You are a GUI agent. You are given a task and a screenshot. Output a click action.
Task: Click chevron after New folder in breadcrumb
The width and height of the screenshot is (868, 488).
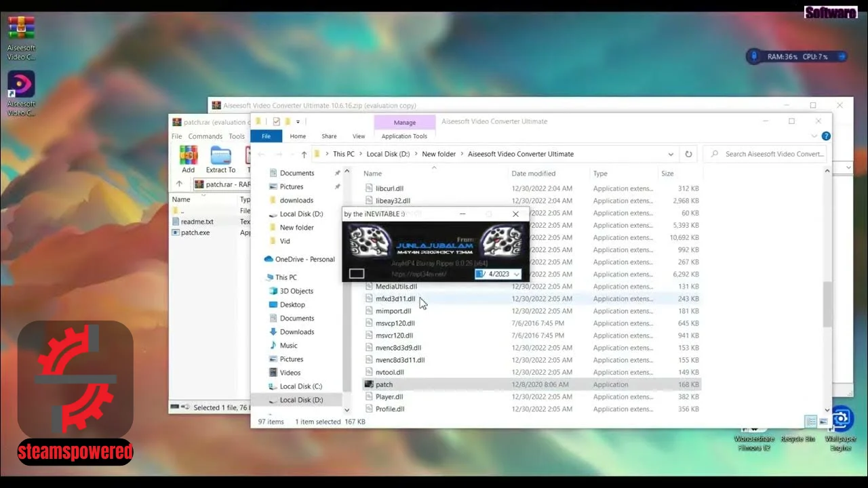[462, 154]
